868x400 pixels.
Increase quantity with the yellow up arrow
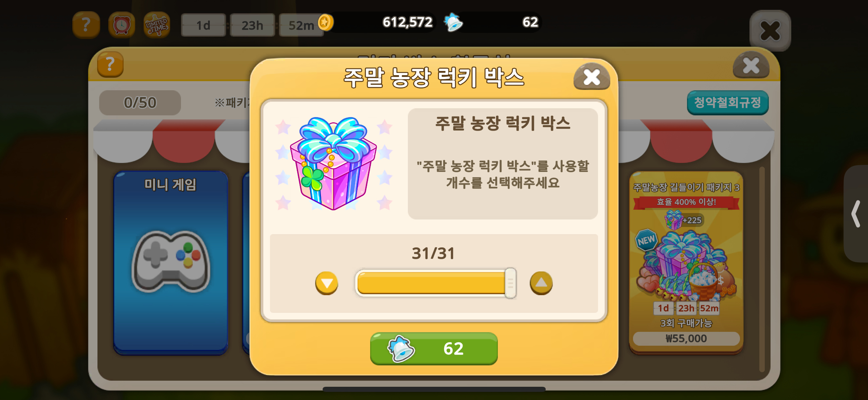[x=541, y=283]
